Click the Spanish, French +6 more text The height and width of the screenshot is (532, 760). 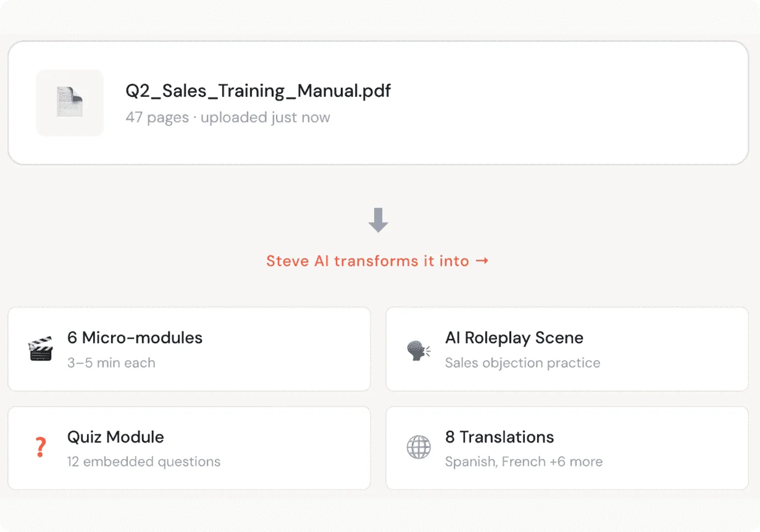(x=524, y=462)
